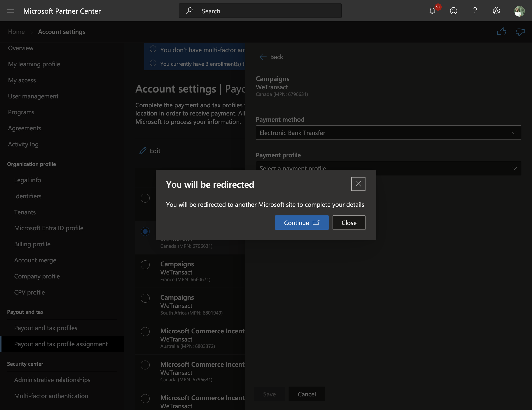Image resolution: width=532 pixels, height=410 pixels.
Task: Open Billing profile in sidebar
Action: [x=32, y=244]
